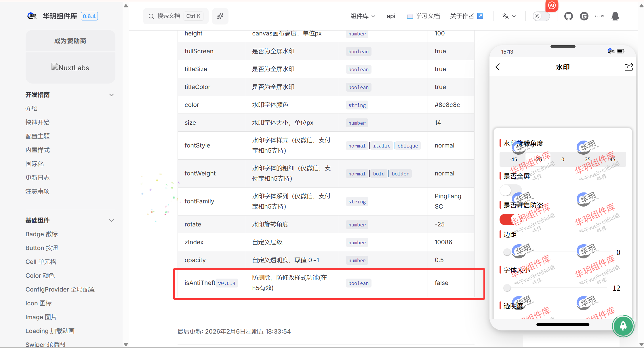This screenshot has width=644, height=348.
Task: Select rotation angle 45 option
Action: (612, 159)
